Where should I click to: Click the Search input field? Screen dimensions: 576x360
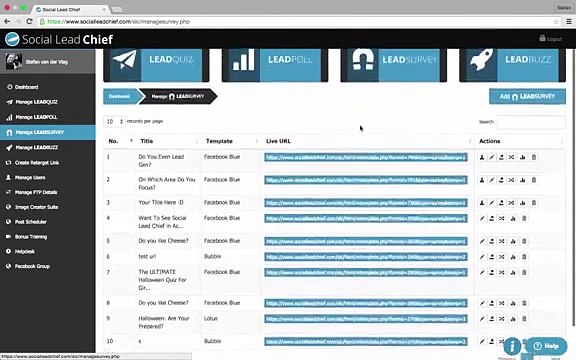click(x=531, y=122)
